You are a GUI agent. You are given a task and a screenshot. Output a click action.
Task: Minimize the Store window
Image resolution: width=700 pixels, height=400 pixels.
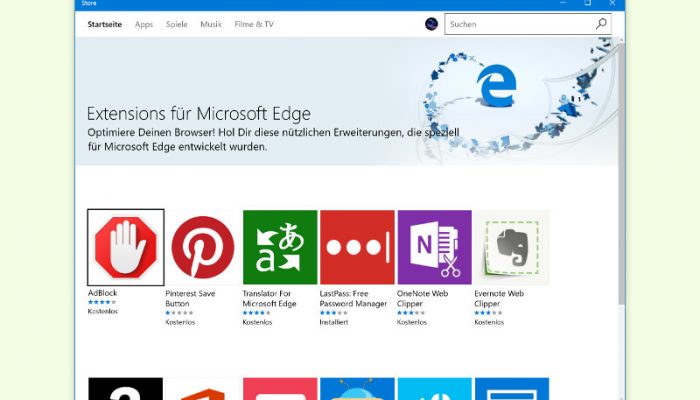563,3
